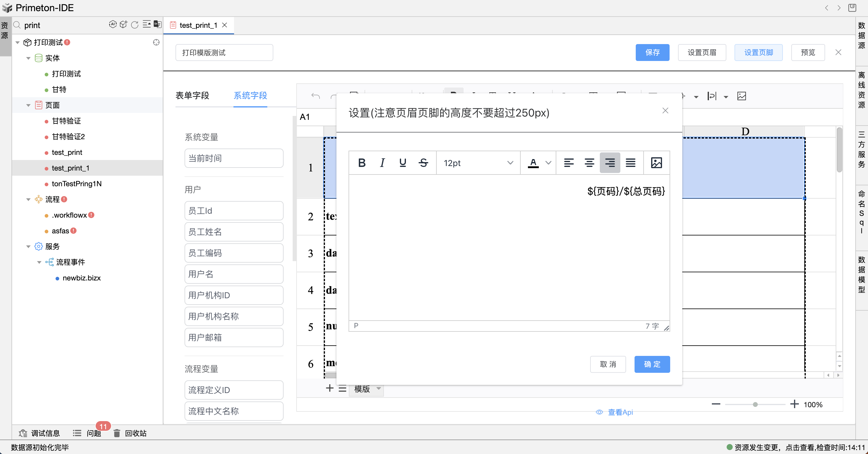The height and width of the screenshot is (454, 868).
Task: Click the 打印模版测试 name input field
Action: pyautogui.click(x=224, y=53)
